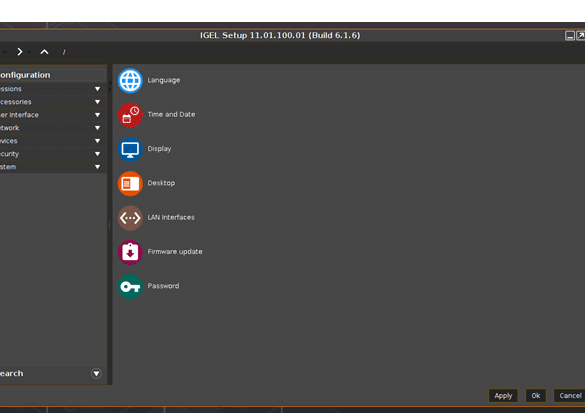Image resolution: width=585 pixels, height=419 pixels.
Task: Click the Apply button
Action: 503,396
